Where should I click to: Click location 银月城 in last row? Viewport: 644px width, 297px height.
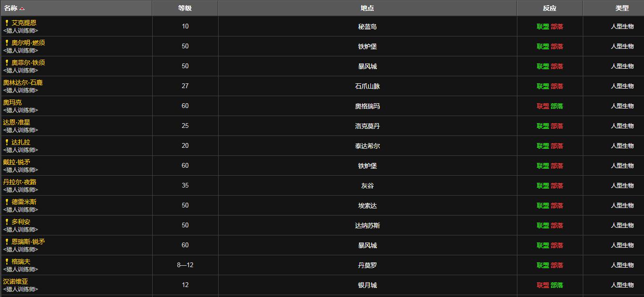367,285
